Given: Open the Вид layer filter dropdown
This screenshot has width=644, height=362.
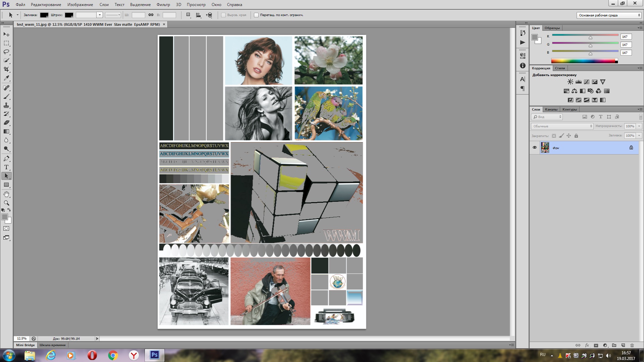Looking at the screenshot, I should point(547,117).
